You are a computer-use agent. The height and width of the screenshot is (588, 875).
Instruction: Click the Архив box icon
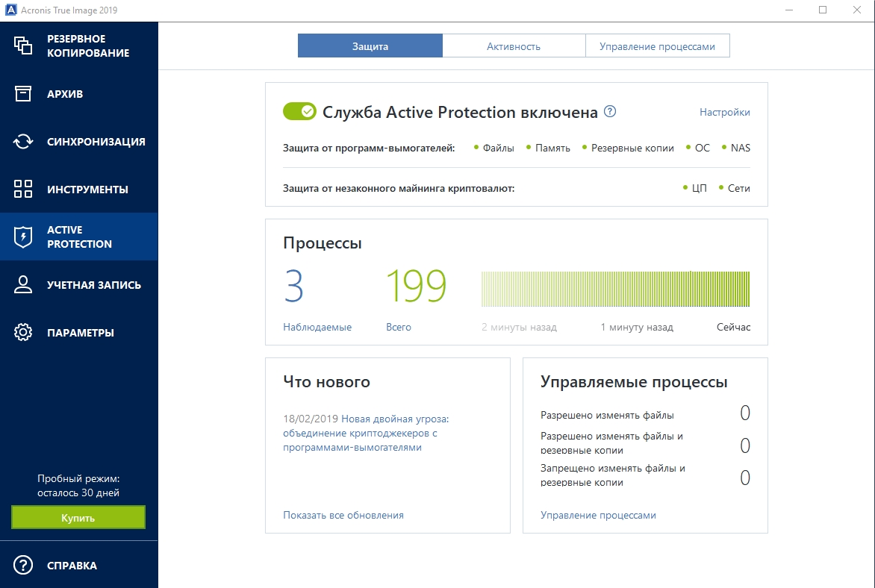tap(23, 94)
